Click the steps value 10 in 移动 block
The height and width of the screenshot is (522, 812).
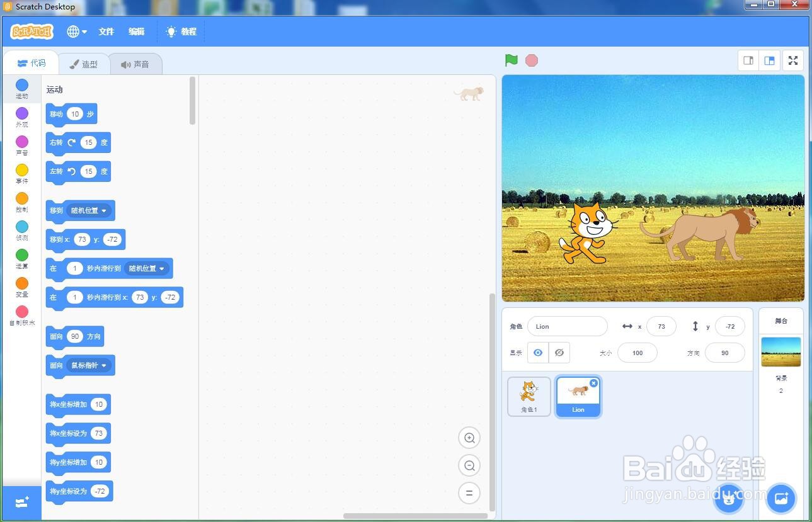tap(75, 114)
